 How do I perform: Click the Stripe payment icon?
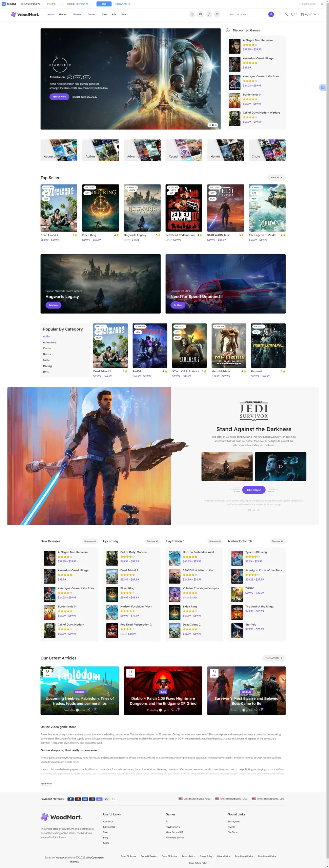pos(99,799)
